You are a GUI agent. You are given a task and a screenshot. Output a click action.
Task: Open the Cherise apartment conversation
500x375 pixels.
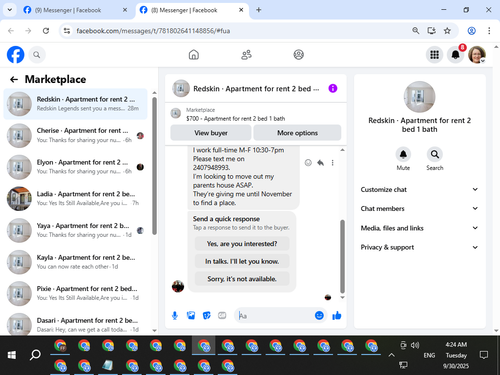click(x=75, y=135)
